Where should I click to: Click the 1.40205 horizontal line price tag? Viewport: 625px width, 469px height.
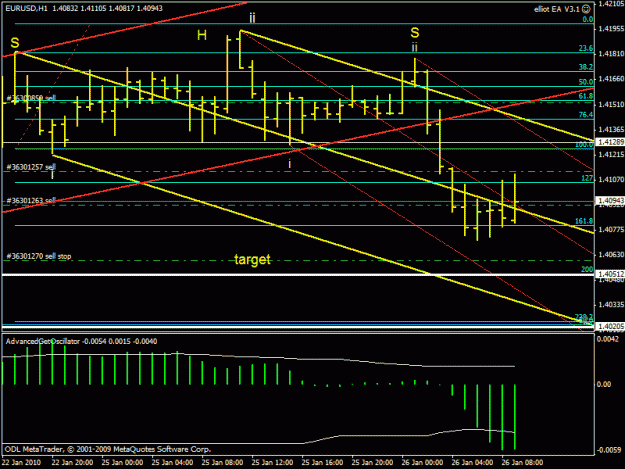(x=610, y=326)
